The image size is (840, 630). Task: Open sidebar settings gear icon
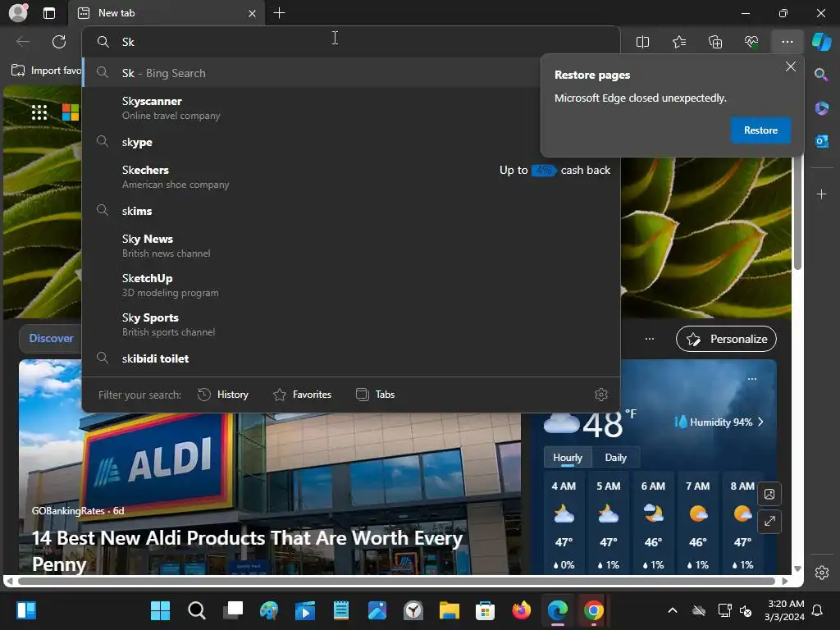coord(822,572)
